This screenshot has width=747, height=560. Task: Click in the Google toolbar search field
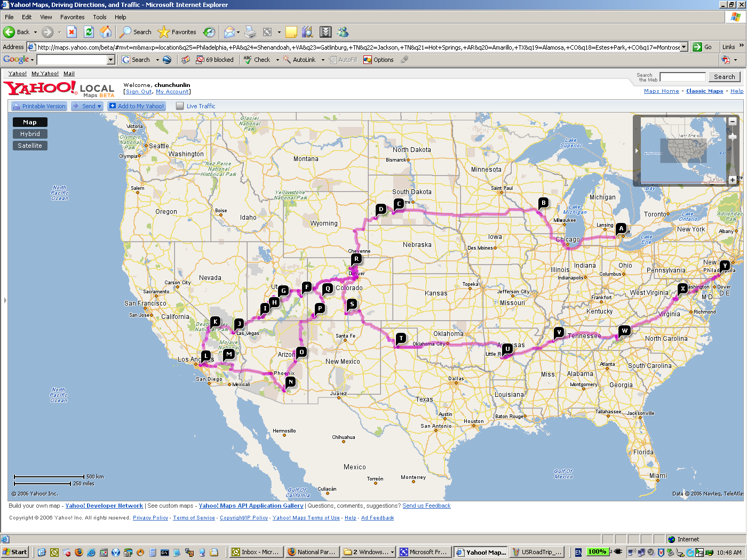tap(71, 60)
